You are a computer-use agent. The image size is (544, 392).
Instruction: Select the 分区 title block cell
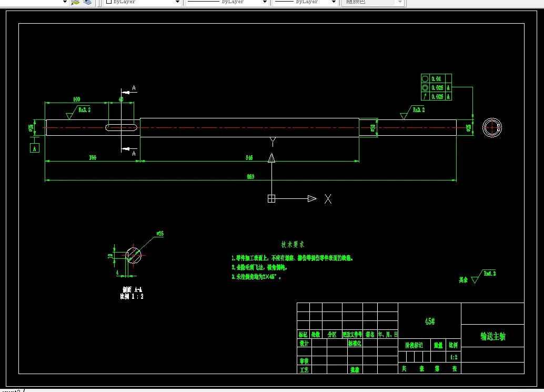tap(332, 335)
